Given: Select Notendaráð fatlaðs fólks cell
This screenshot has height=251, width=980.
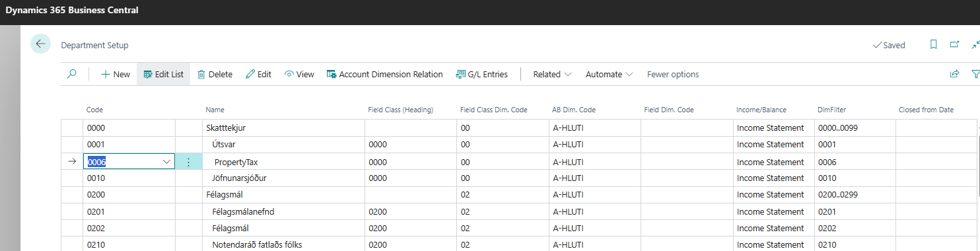Looking at the screenshot, I should coord(283,245).
